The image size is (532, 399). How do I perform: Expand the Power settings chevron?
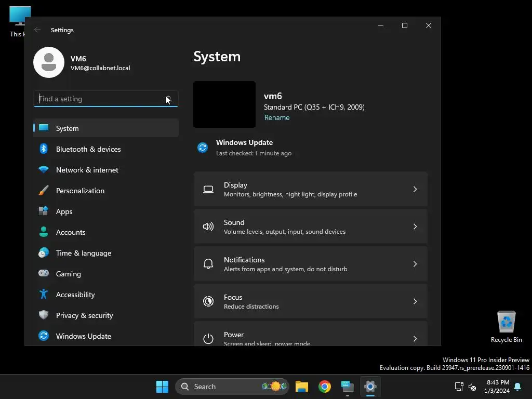click(415, 339)
